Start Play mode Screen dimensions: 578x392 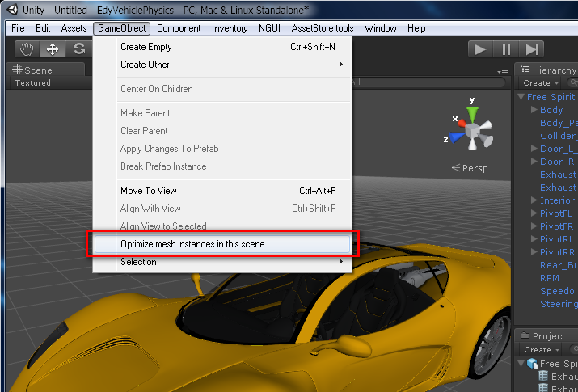pos(480,49)
